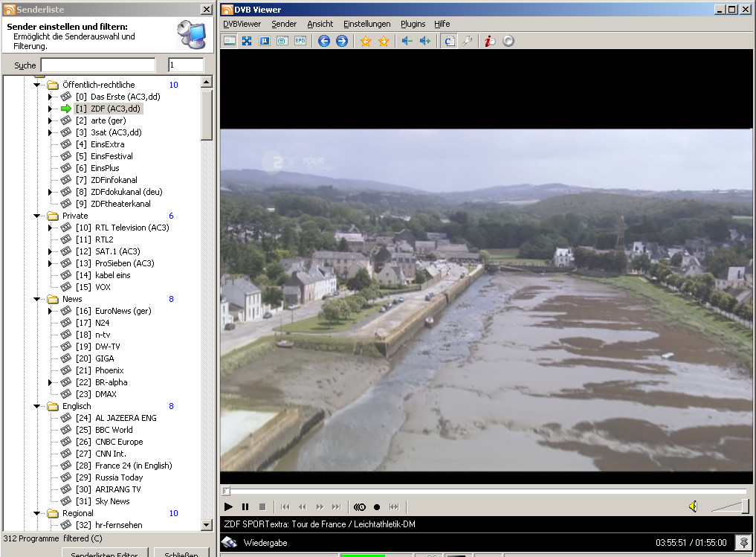
Task: Select the BBC World channel
Action: click(114, 430)
